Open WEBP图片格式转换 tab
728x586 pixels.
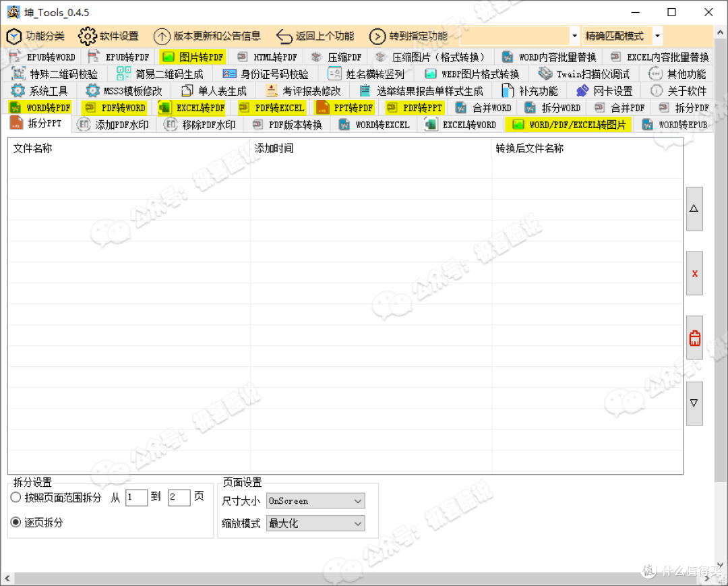(472, 74)
